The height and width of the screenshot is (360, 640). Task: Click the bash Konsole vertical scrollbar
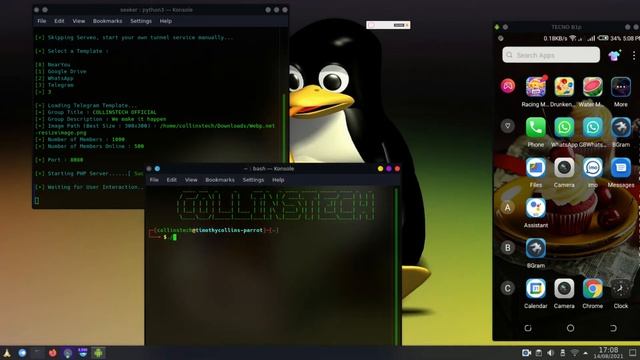coord(396,266)
